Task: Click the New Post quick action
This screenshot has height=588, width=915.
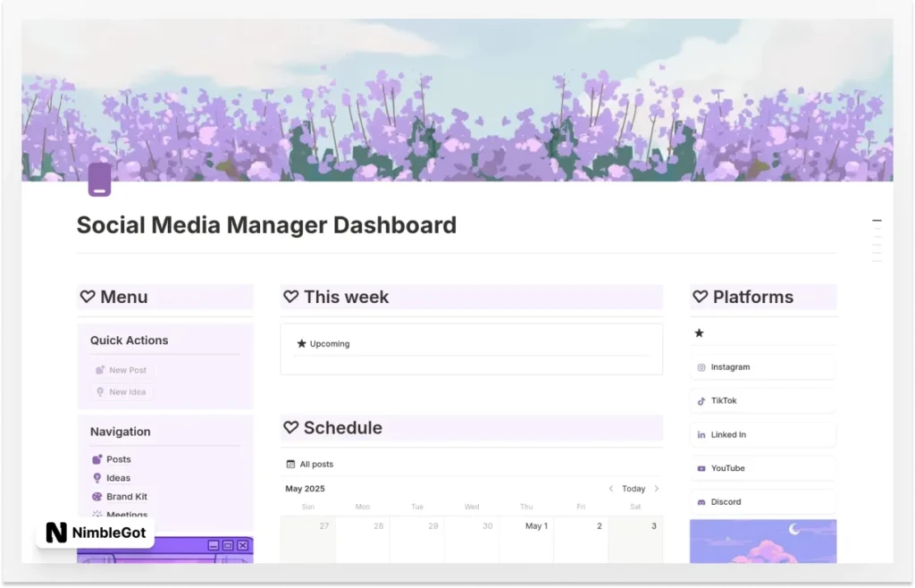Action: [x=122, y=369]
